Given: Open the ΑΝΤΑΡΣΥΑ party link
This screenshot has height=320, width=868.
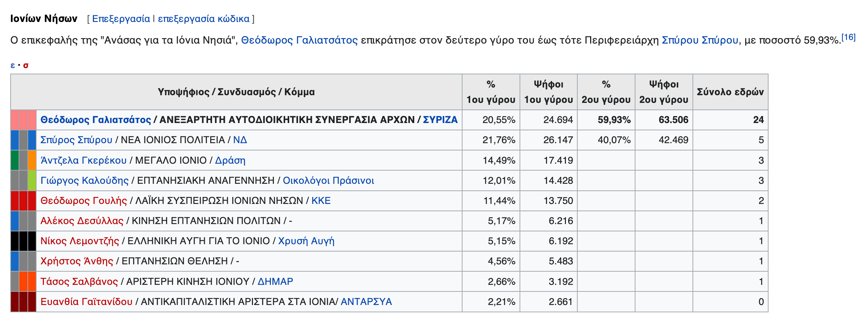Looking at the screenshot, I should (366, 302).
